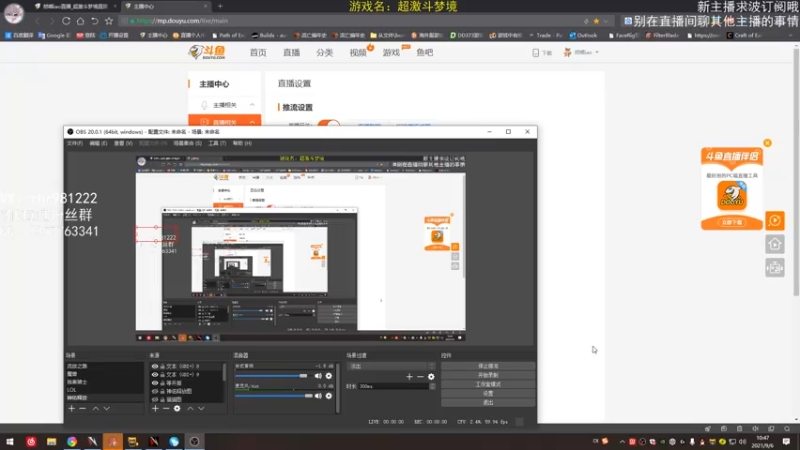Screen dimensions: 800x450
Task: Move the source down in Sources panel
Action: coord(202,409)
